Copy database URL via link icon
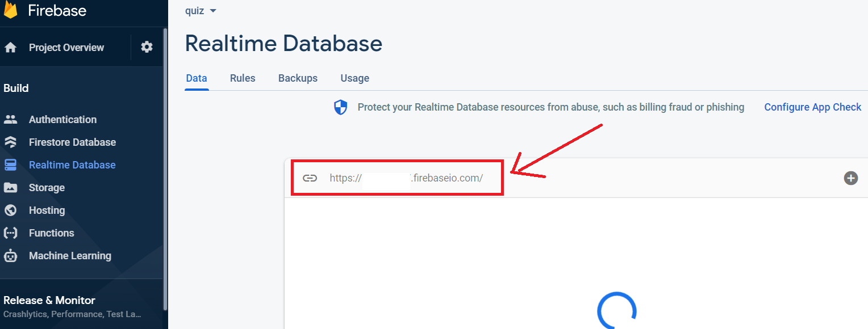This screenshot has height=329, width=868. tap(310, 178)
